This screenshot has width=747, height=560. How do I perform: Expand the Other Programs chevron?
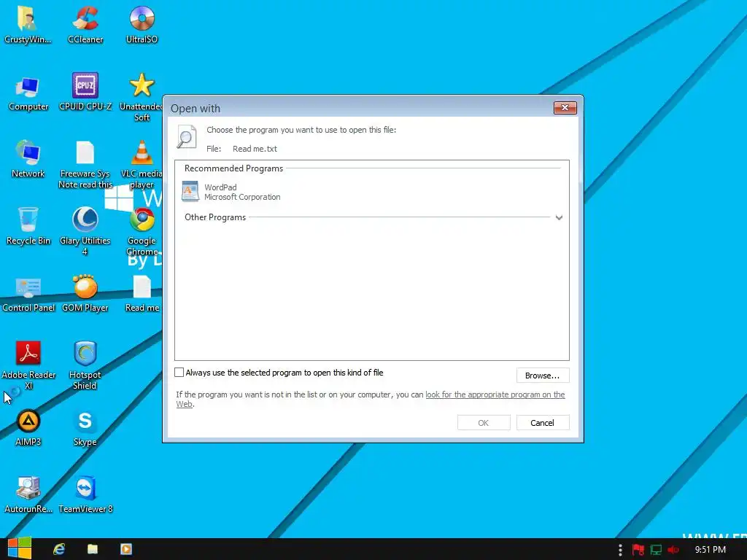(559, 217)
